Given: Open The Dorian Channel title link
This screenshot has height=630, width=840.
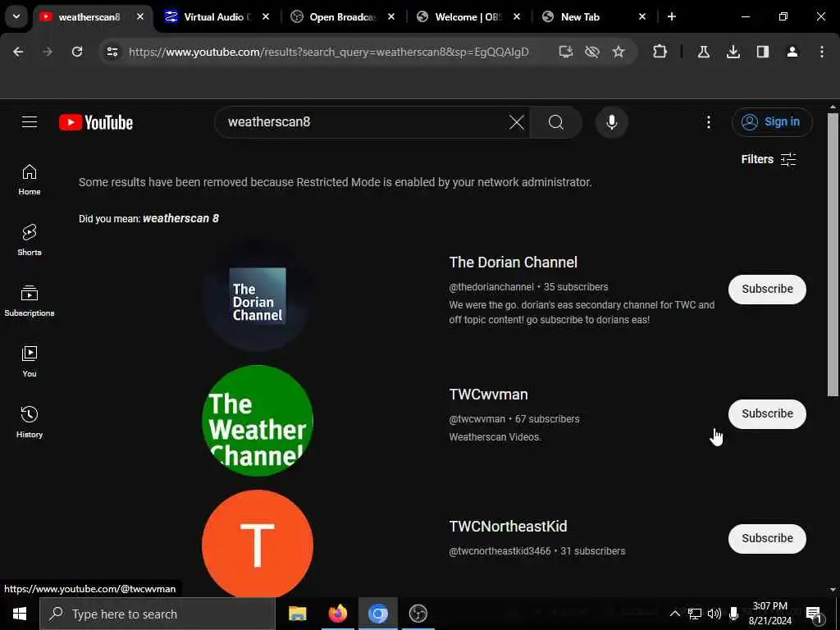Looking at the screenshot, I should coord(514,262).
